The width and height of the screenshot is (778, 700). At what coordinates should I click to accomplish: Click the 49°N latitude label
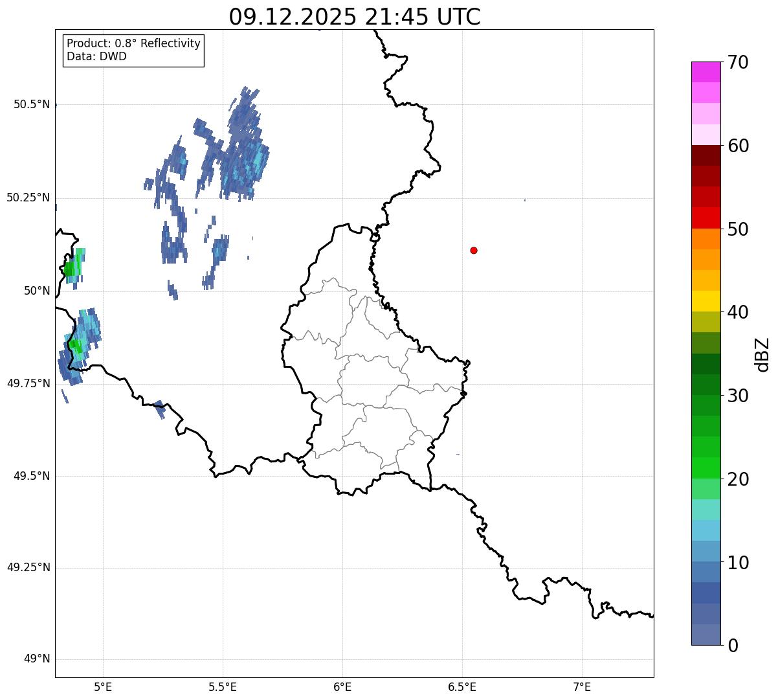[37, 659]
